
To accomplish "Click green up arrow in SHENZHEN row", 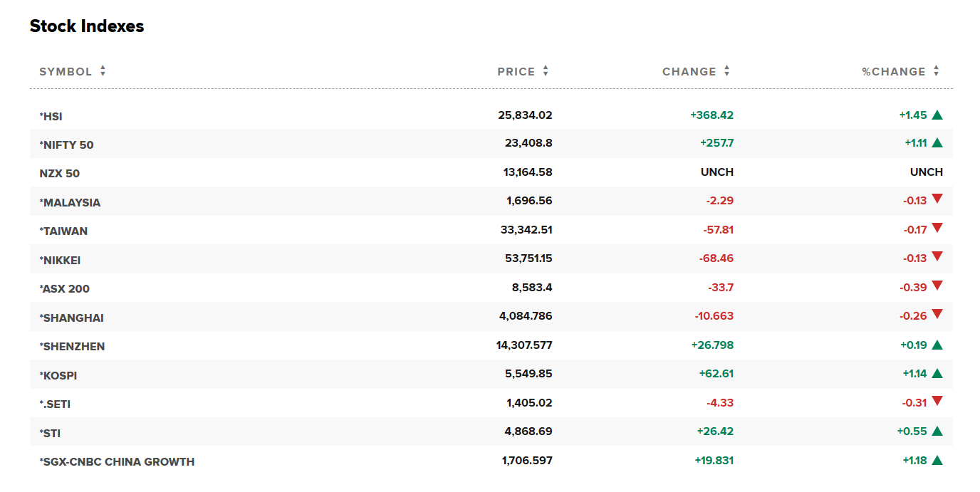I will click(x=937, y=345).
